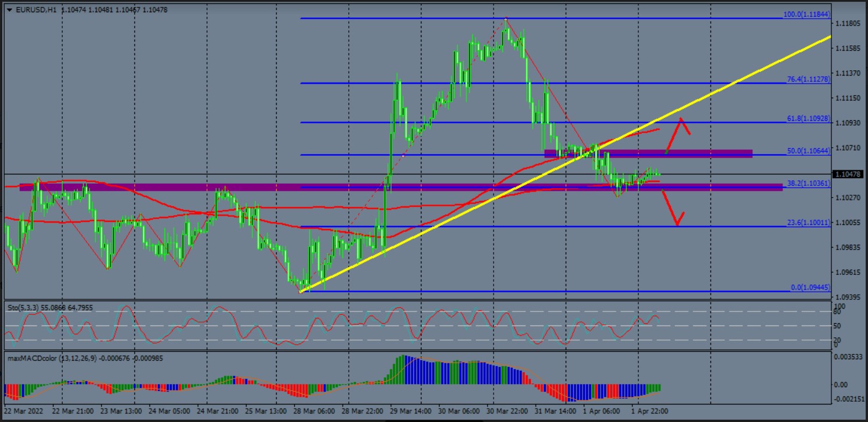Click the 29 Mar 14:00 time axis label

(410, 411)
